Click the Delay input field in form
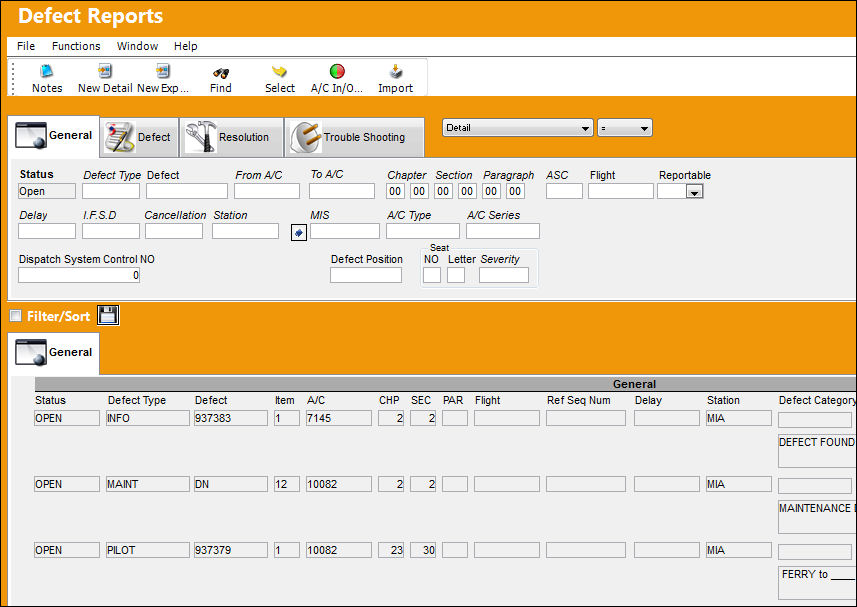 coord(46,231)
